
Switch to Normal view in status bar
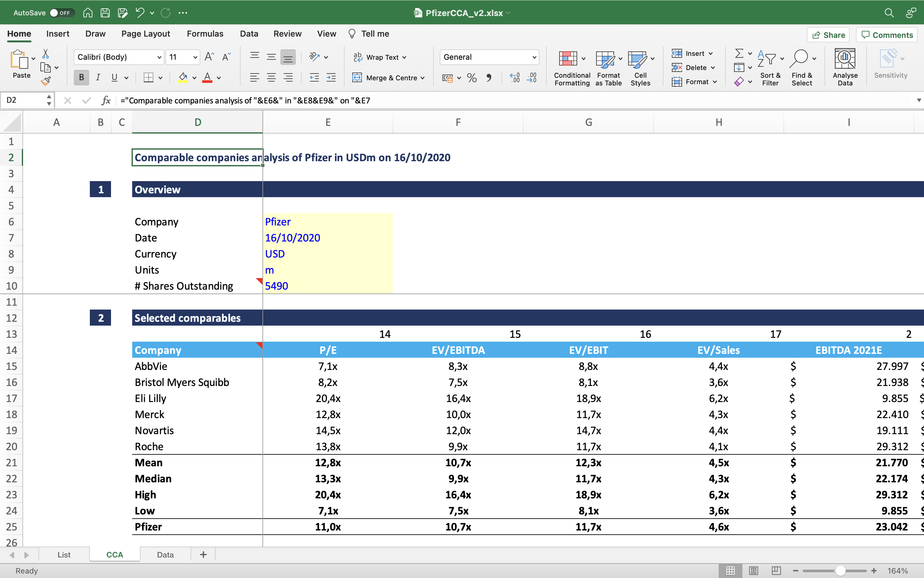coord(731,571)
